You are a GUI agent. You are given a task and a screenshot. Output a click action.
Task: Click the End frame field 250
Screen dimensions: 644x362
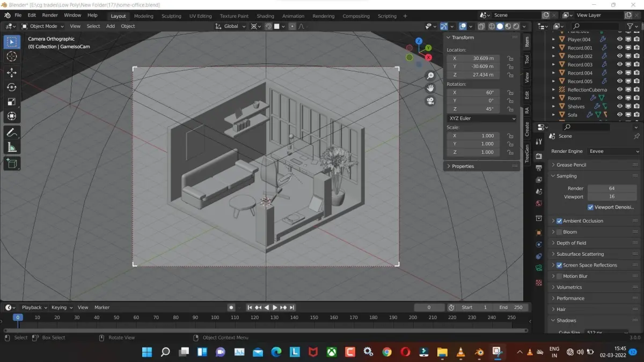(511, 307)
